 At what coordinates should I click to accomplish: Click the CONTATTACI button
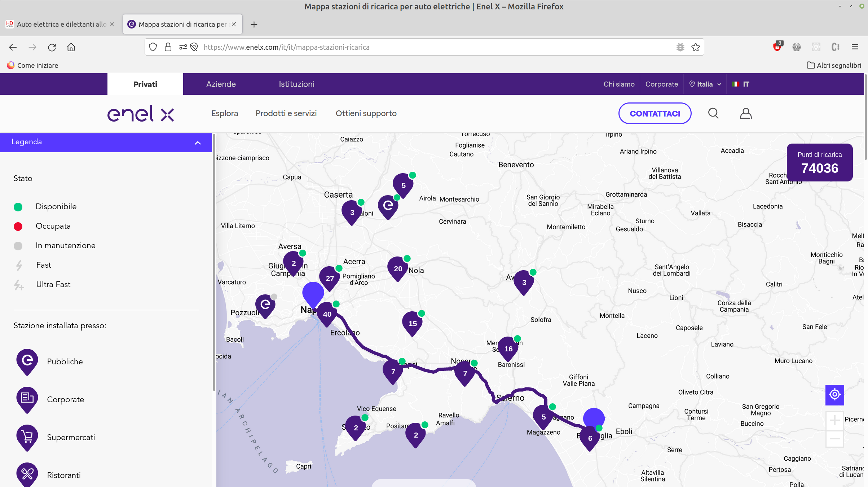655,114
